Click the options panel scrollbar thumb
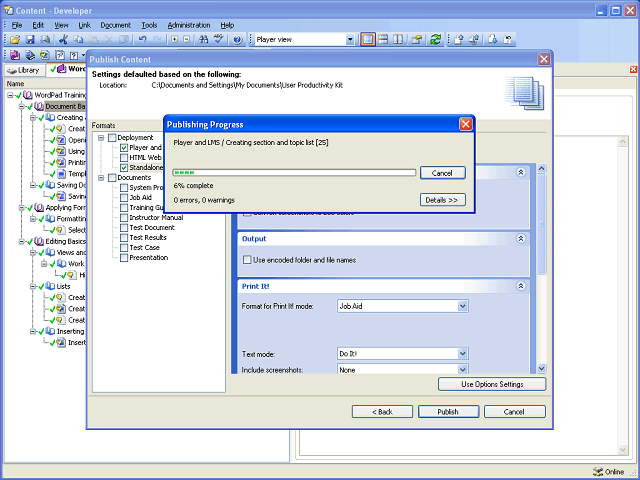Image resolution: width=640 pixels, height=480 pixels. click(x=541, y=224)
